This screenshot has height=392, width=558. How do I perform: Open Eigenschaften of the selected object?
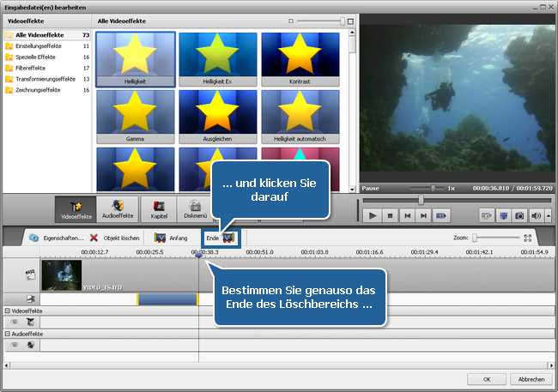click(x=56, y=238)
